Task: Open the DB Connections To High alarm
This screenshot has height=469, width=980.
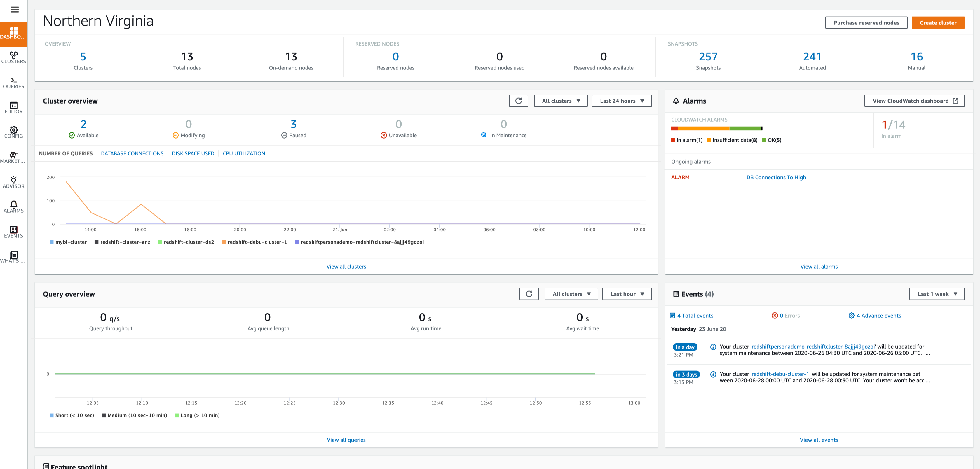Action: [776, 178]
